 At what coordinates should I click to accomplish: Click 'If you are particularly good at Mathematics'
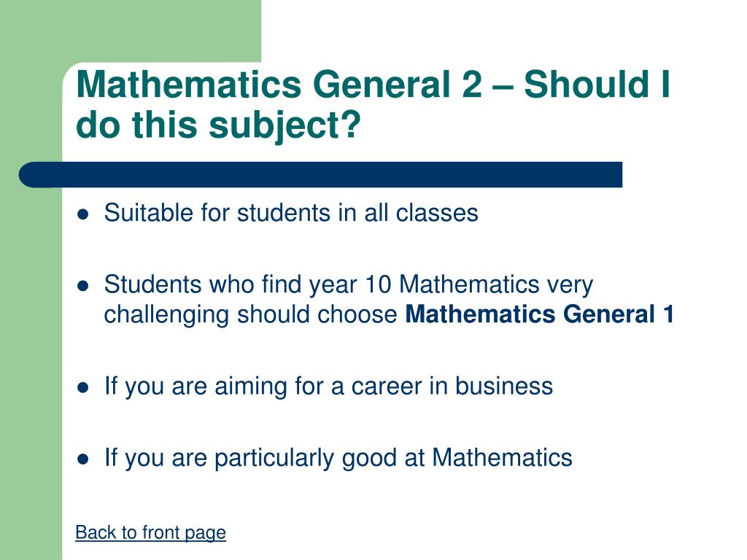[x=338, y=458]
